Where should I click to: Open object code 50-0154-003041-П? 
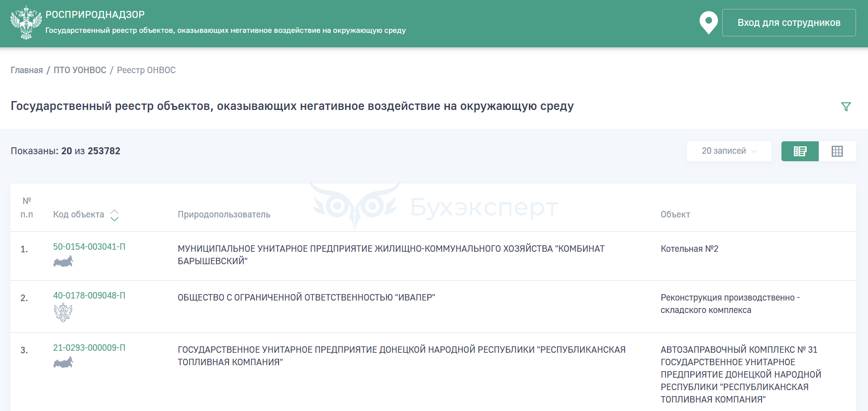[89, 247]
